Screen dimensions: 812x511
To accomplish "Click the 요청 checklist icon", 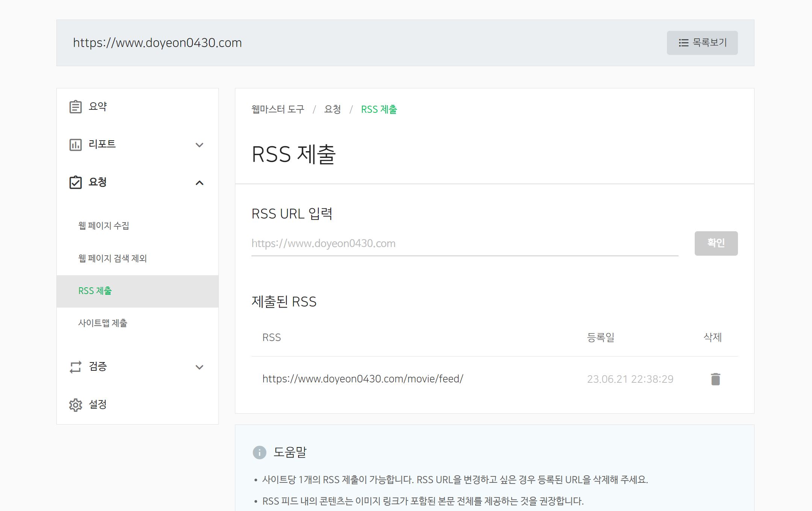I will [x=76, y=182].
